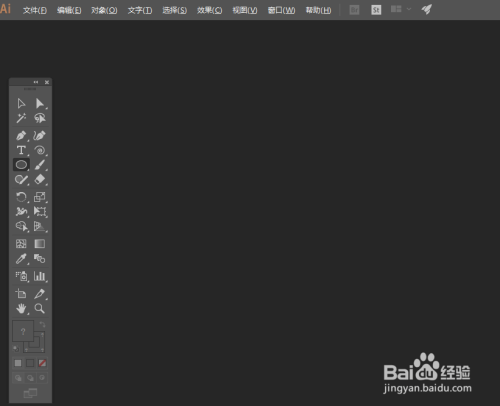
Task: Select the Perspective Grid tool
Action: tap(40, 226)
